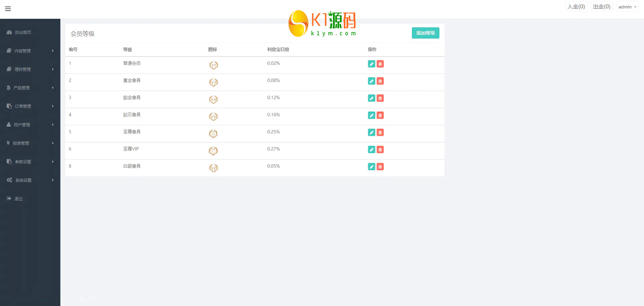Delete the 黄金會員 level
This screenshot has width=644, height=306.
(380, 81)
